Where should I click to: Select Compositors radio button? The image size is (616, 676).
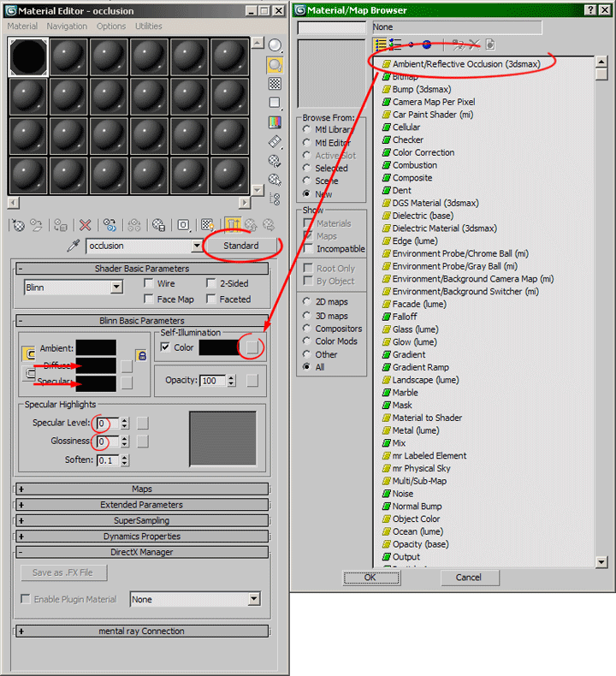point(306,328)
